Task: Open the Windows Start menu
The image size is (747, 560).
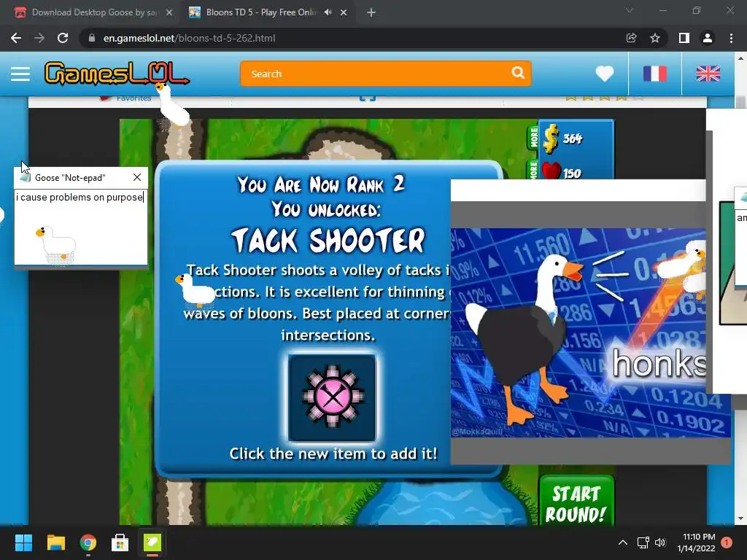Action: [23, 542]
